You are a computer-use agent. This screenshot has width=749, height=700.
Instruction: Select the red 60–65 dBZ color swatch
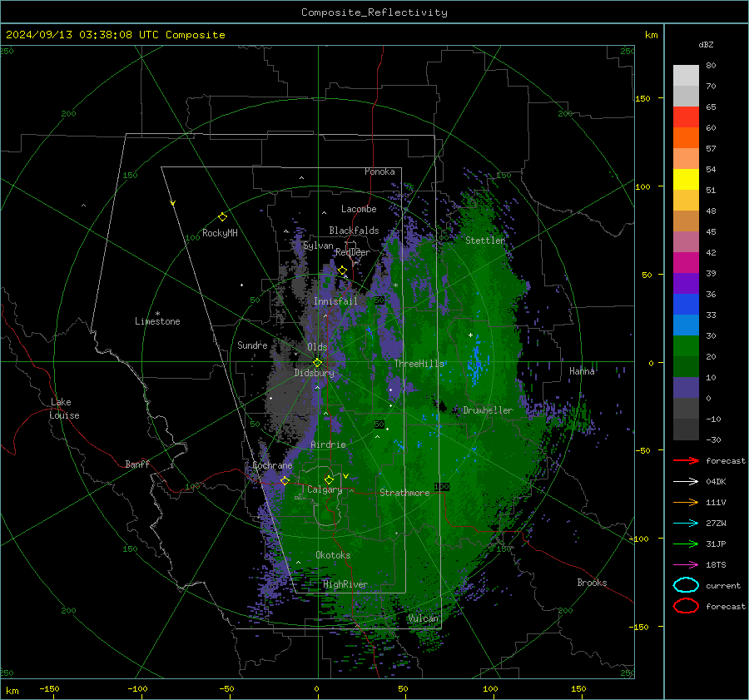tap(686, 117)
